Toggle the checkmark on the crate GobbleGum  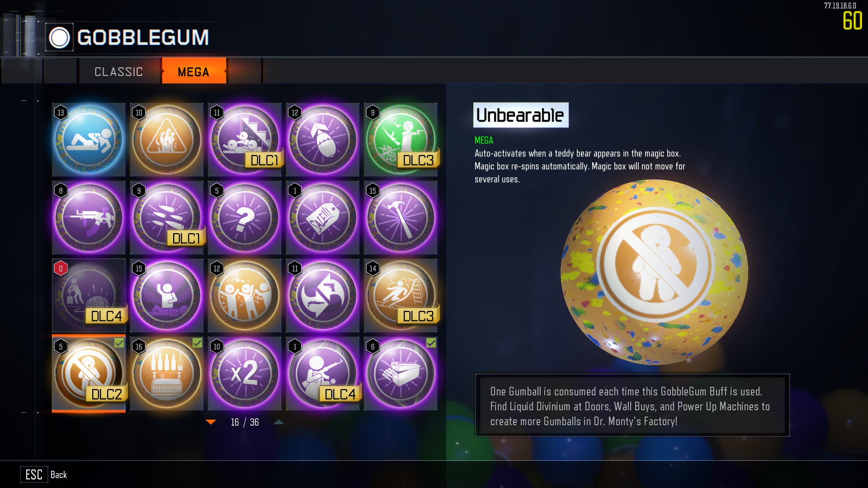pyautogui.click(x=431, y=343)
